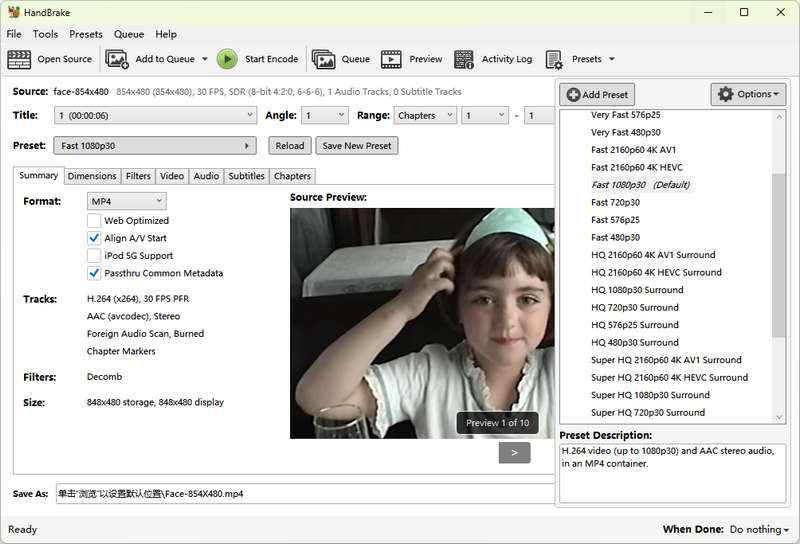Switch to the Chapters tab
This screenshot has height=544, width=800.
click(292, 176)
